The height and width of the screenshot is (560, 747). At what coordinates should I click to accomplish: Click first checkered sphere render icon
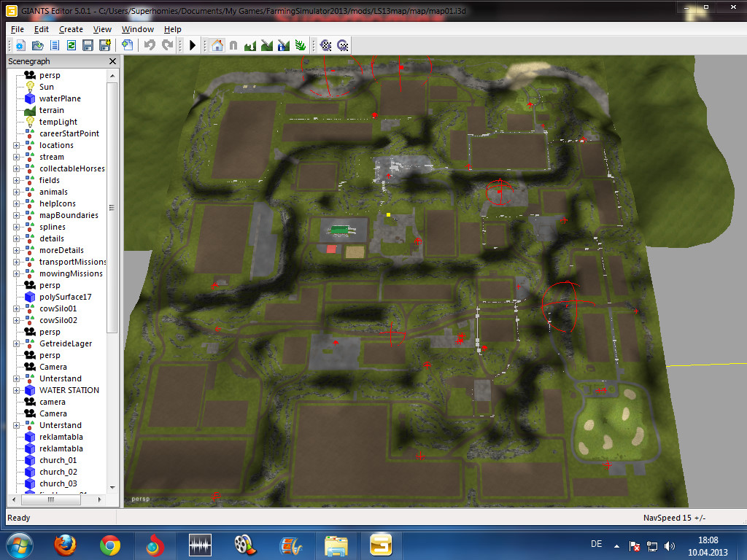pyautogui.click(x=326, y=46)
